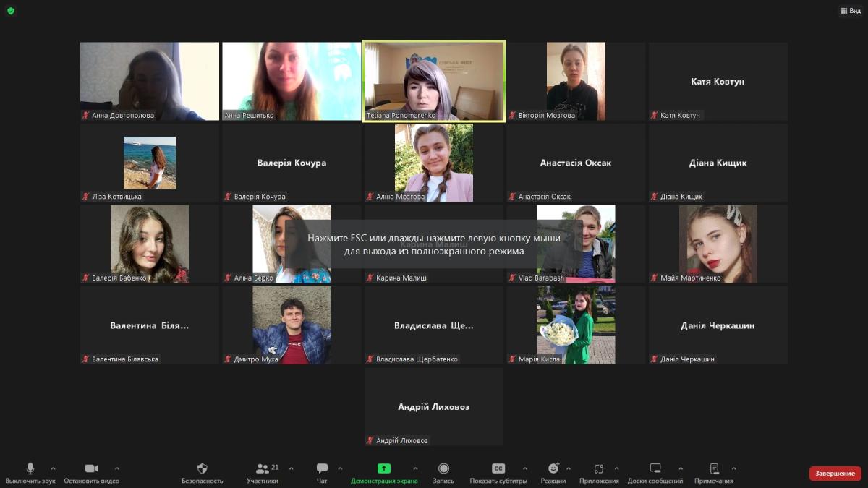Expand the screen share options arrow
Viewport: 868px width, 488px height.
pos(415,468)
